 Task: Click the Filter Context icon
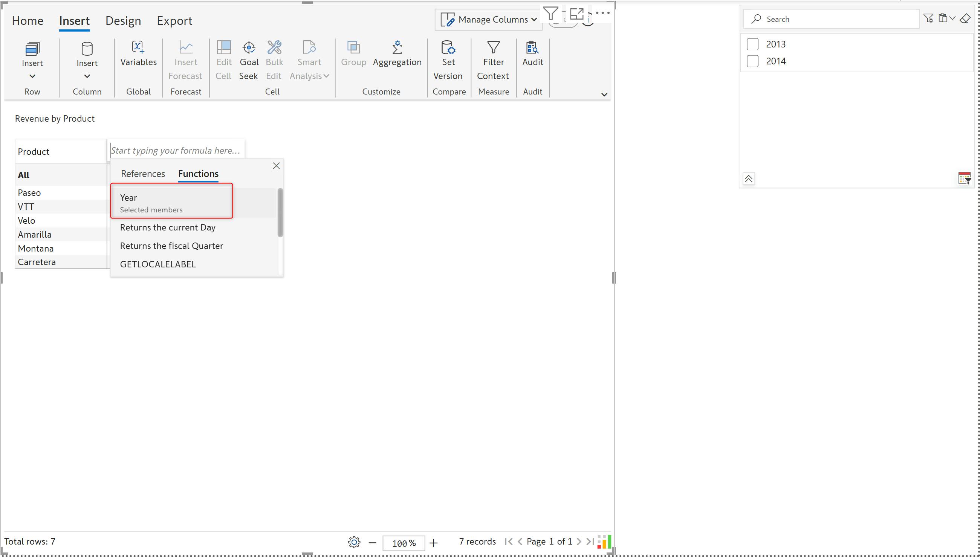point(493,48)
